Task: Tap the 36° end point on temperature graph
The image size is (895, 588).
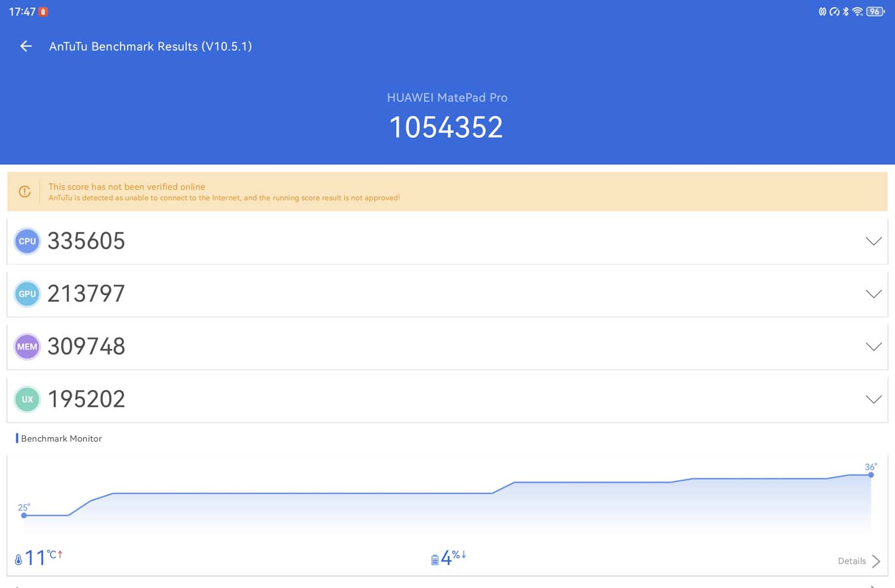Action: click(871, 475)
